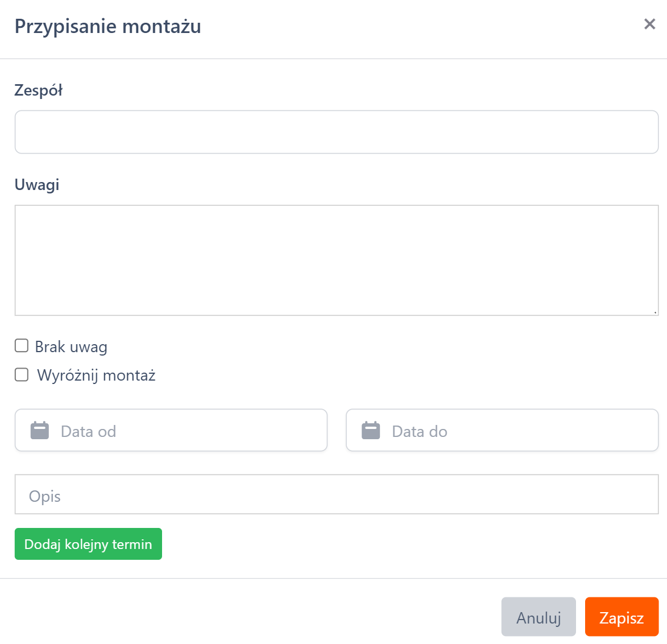Viewport: 667px width, 644px height.
Task: Click the calendar icon in Data do
Action: coord(371,431)
